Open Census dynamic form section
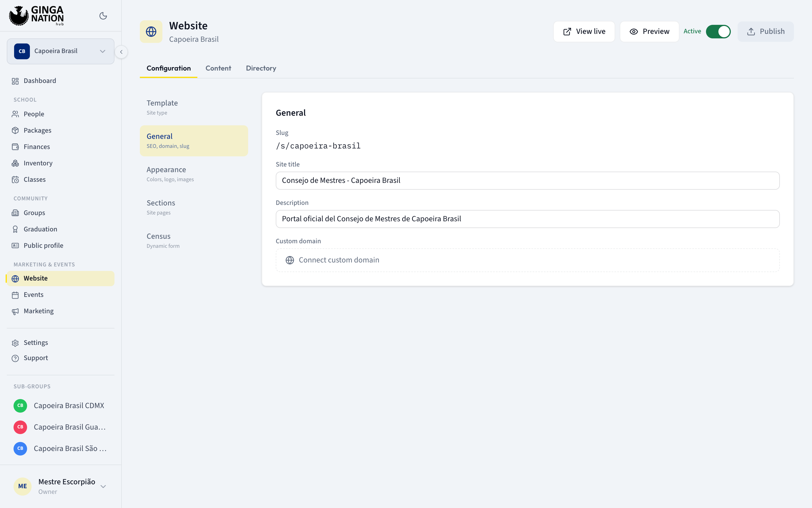The height and width of the screenshot is (508, 812). (194, 240)
